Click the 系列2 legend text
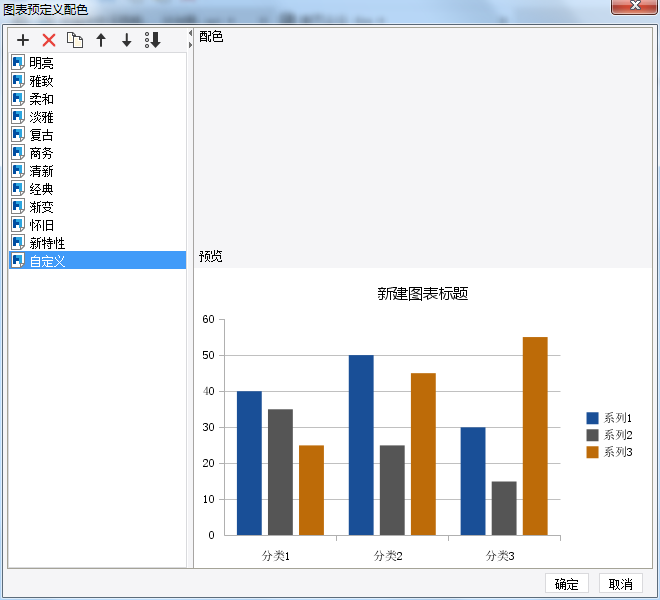Screen dimensions: 660x600 pos(618,435)
